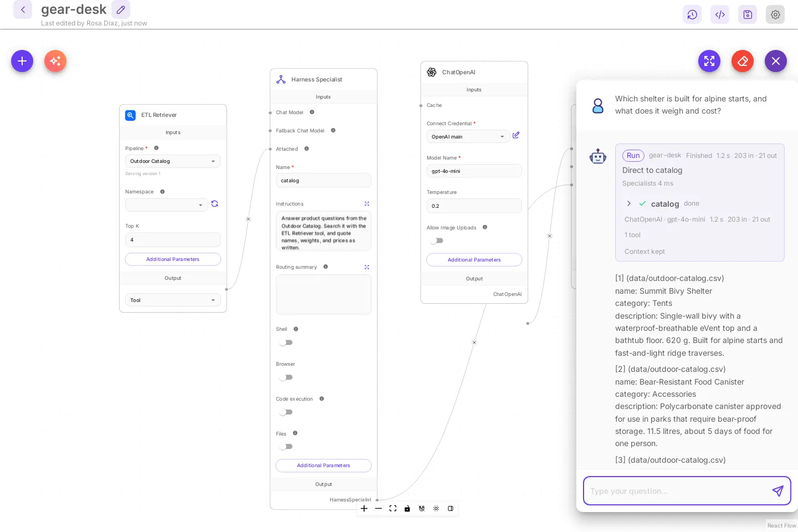Click the purple plus add-node button
798x532 pixels.
click(22, 61)
